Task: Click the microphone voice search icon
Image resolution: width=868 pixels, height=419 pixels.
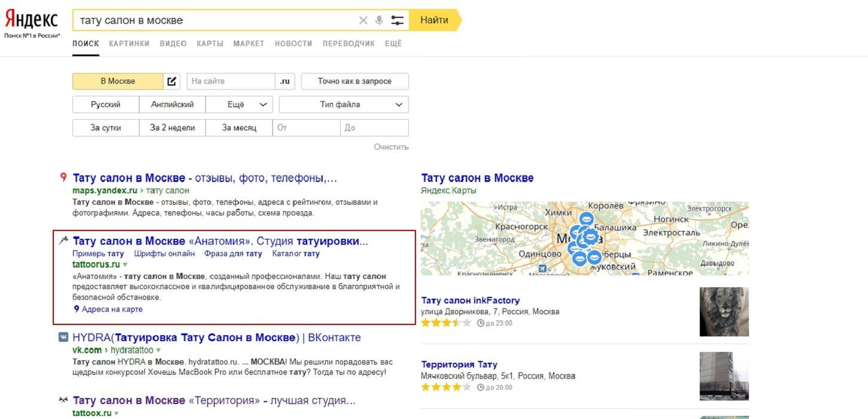Action: click(x=379, y=20)
